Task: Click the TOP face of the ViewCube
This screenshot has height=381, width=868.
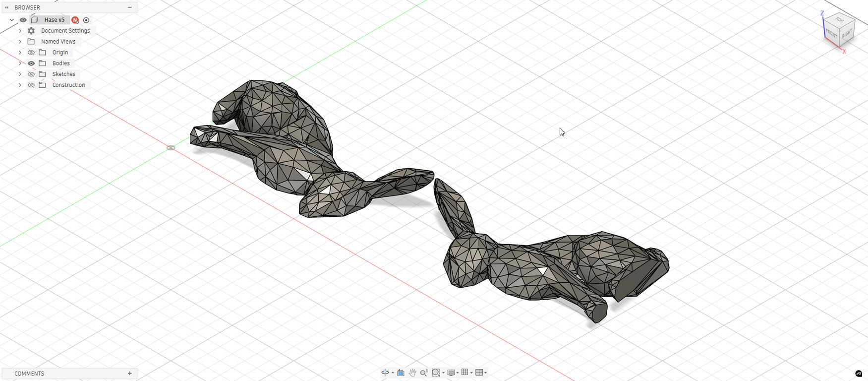Action: click(x=839, y=20)
